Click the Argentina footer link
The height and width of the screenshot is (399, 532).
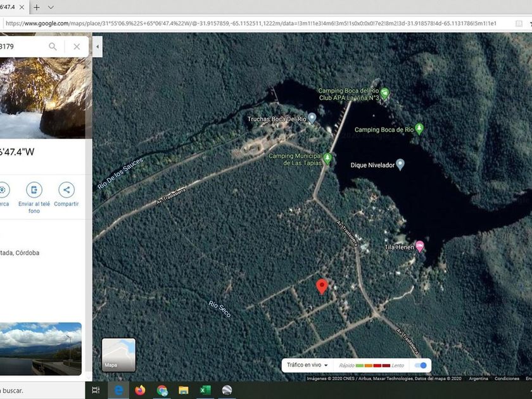coord(478,379)
